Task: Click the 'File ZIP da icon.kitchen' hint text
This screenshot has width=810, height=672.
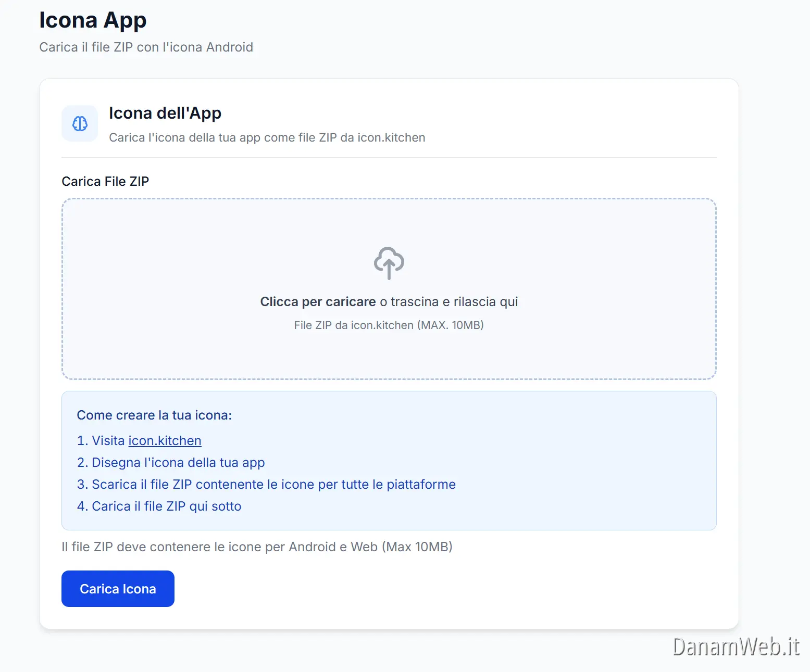Action: point(389,325)
